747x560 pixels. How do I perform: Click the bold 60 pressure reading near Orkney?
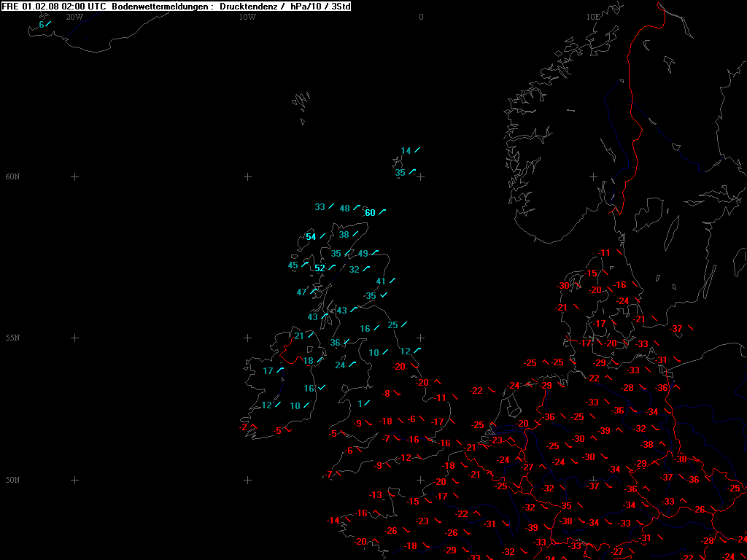click(x=370, y=213)
